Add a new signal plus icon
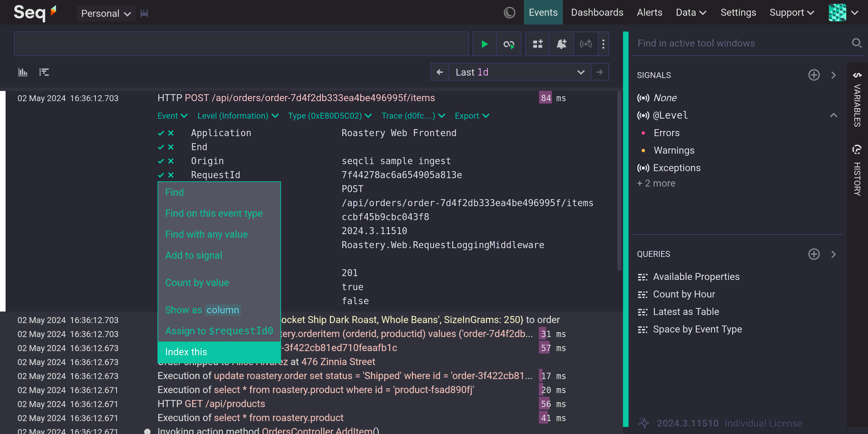The width and height of the screenshot is (868, 434). pyautogui.click(x=814, y=75)
